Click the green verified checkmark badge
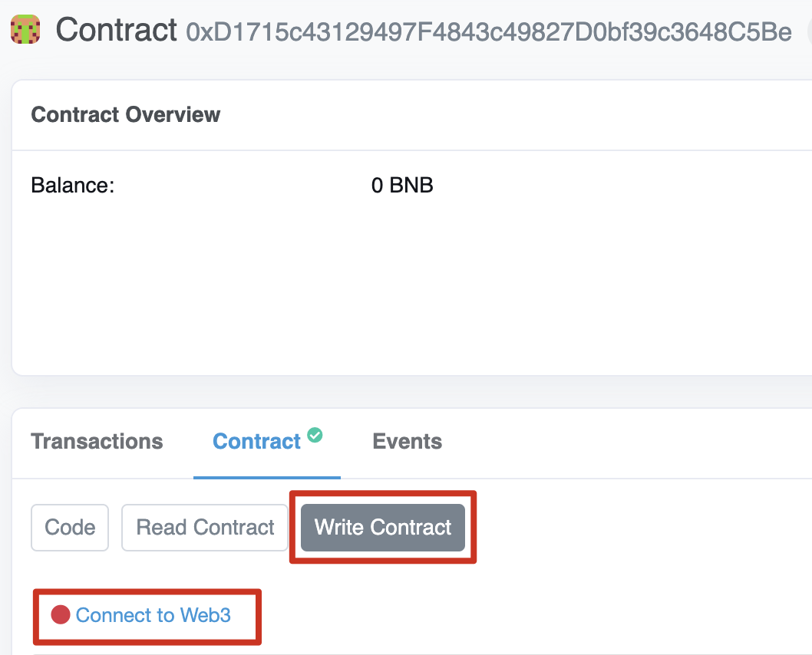The height and width of the screenshot is (655, 812). click(315, 436)
